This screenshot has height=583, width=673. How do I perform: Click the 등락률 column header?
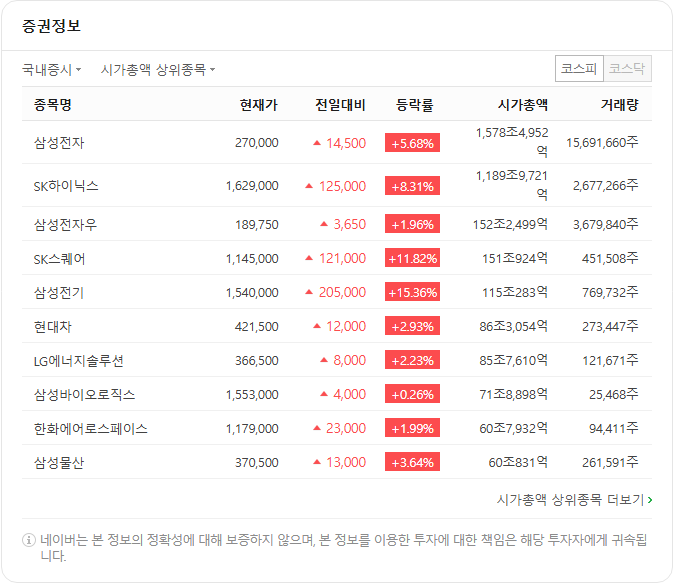click(x=414, y=104)
